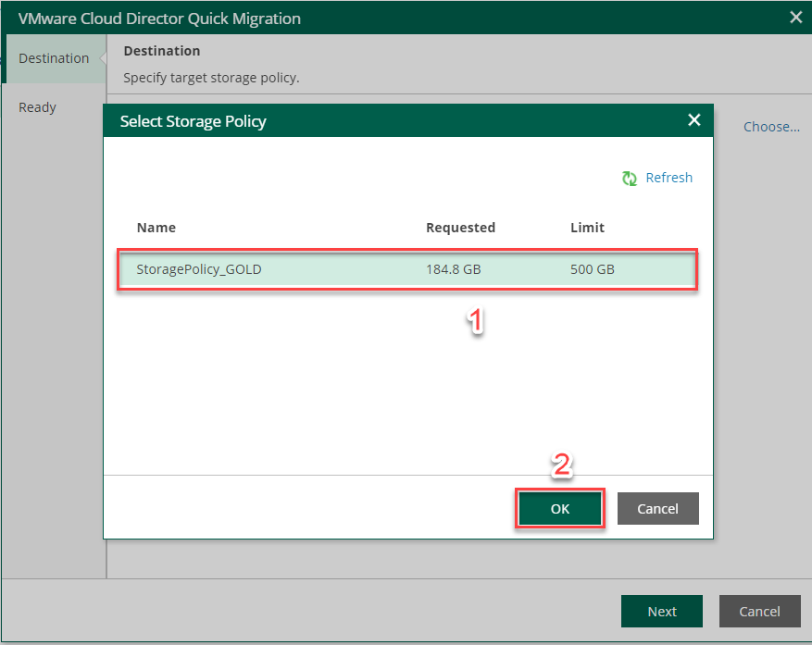Cancel the Quick Migration wizard
Image resolution: width=812 pixels, height=645 pixels.
pyautogui.click(x=759, y=612)
